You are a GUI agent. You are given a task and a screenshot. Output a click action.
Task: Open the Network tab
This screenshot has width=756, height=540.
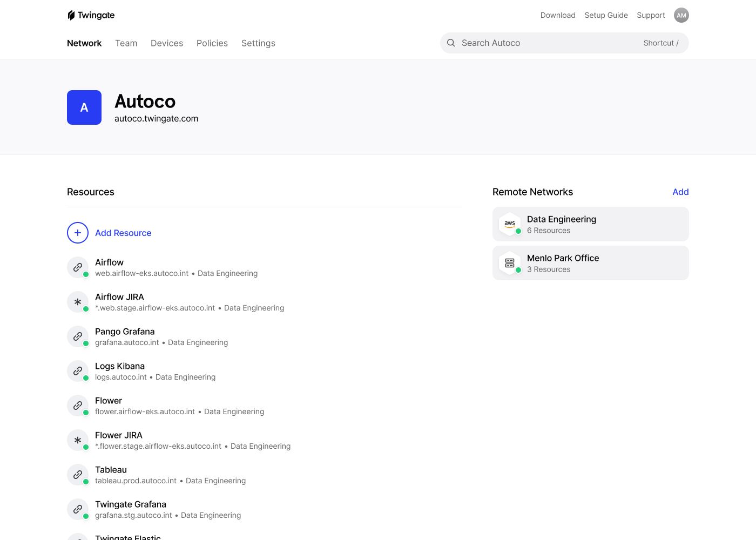(x=84, y=43)
